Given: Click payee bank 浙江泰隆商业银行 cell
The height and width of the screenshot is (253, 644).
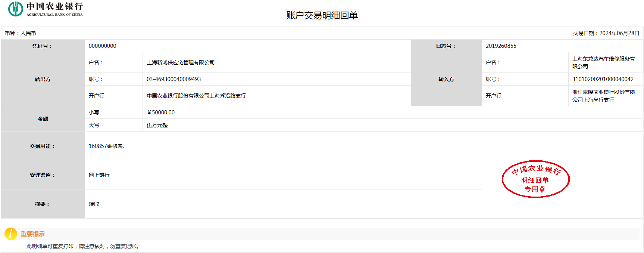Looking at the screenshot, I should tap(603, 96).
